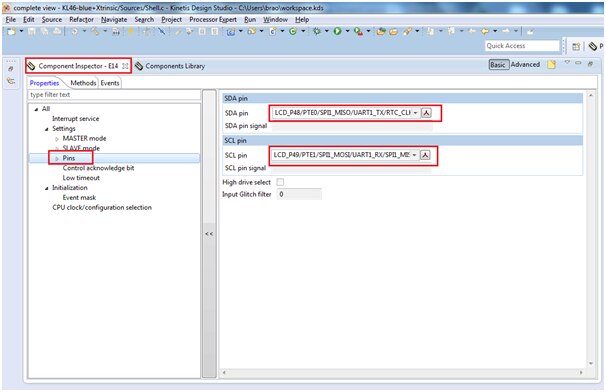Click vertical scrollbar down arrow in properties

tap(591, 363)
